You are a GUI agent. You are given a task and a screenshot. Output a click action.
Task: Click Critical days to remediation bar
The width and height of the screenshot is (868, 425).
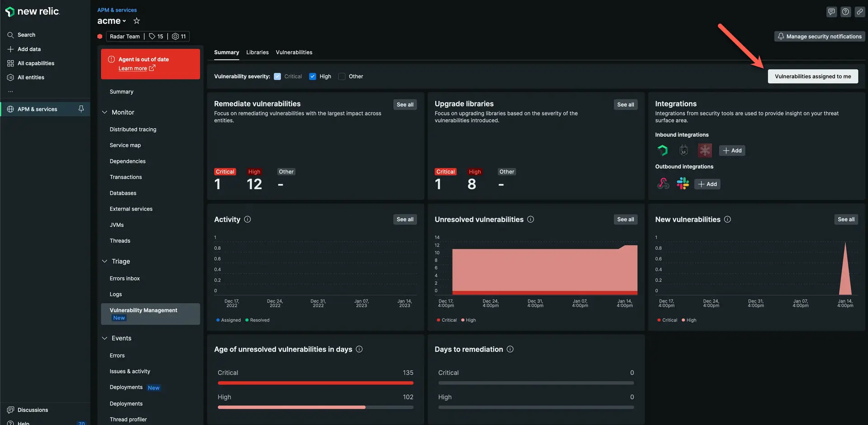pos(536,383)
